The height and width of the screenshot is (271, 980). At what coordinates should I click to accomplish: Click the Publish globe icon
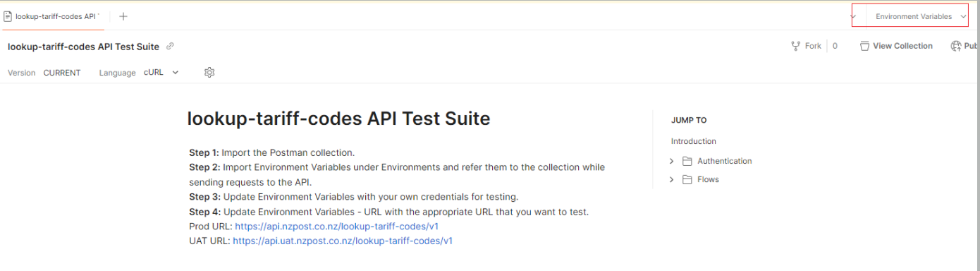pos(956,46)
